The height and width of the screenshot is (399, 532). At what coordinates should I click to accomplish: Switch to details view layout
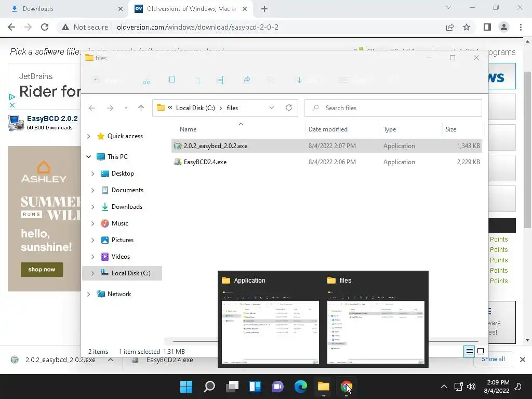[x=469, y=351]
